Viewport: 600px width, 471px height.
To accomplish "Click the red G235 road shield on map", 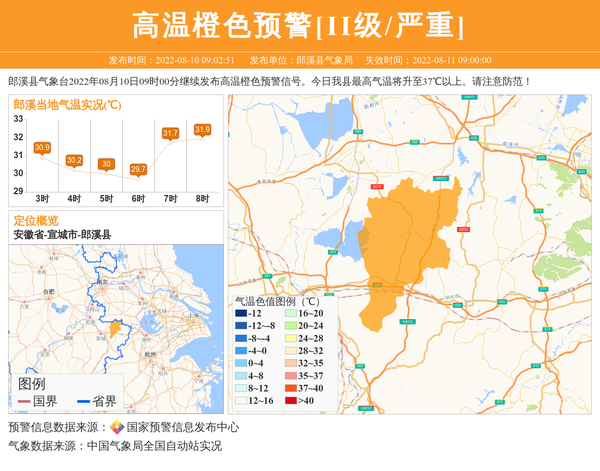I will pyautogui.click(x=377, y=186).
